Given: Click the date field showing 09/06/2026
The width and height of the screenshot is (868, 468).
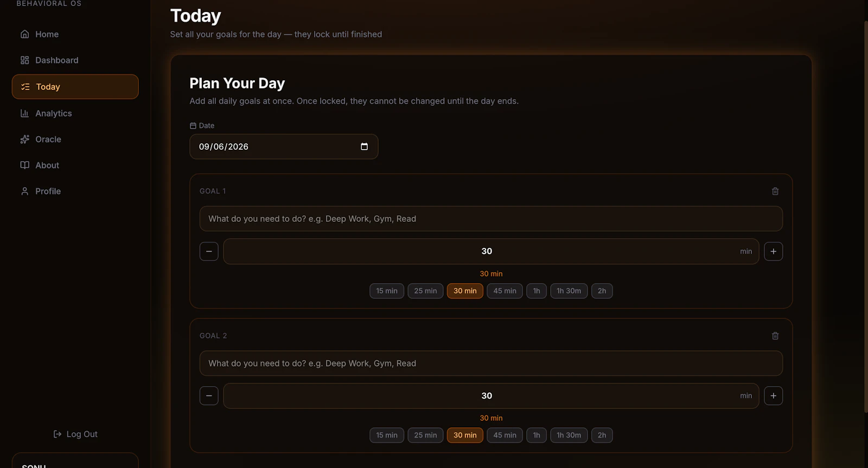Looking at the screenshot, I should (x=284, y=146).
